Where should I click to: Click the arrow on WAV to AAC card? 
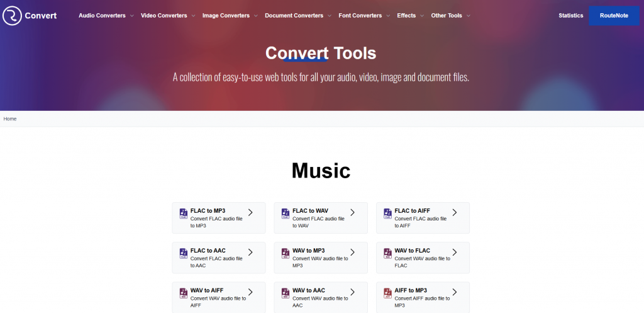click(352, 292)
